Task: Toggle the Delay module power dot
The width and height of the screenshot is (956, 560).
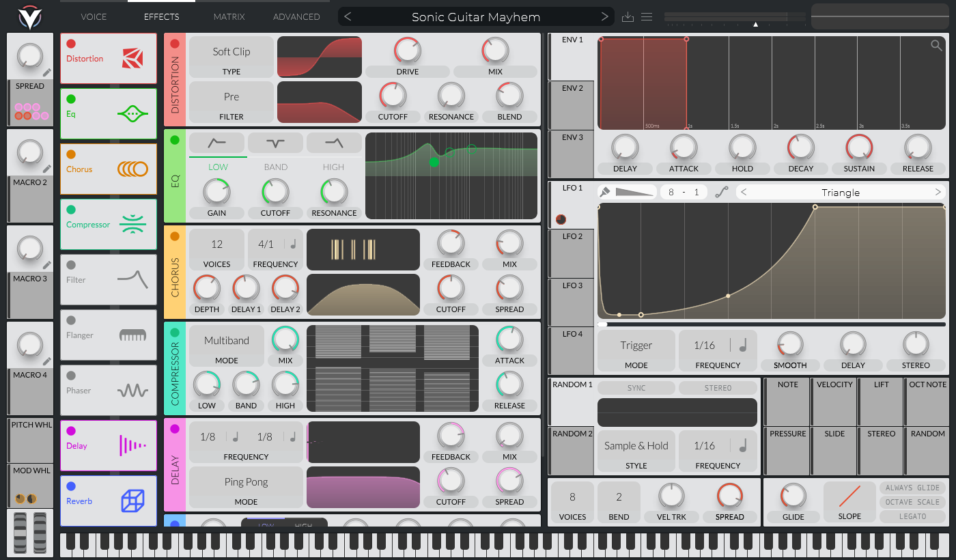Action: pos(175,429)
